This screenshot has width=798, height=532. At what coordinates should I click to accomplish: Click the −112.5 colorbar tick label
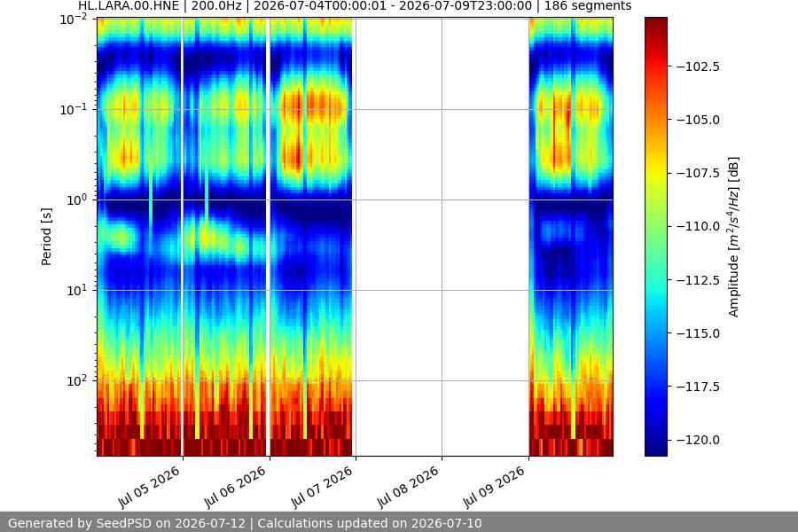(x=698, y=280)
